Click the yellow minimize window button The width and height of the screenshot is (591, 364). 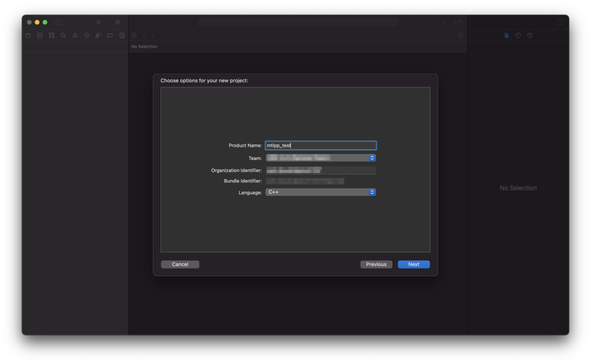click(37, 22)
